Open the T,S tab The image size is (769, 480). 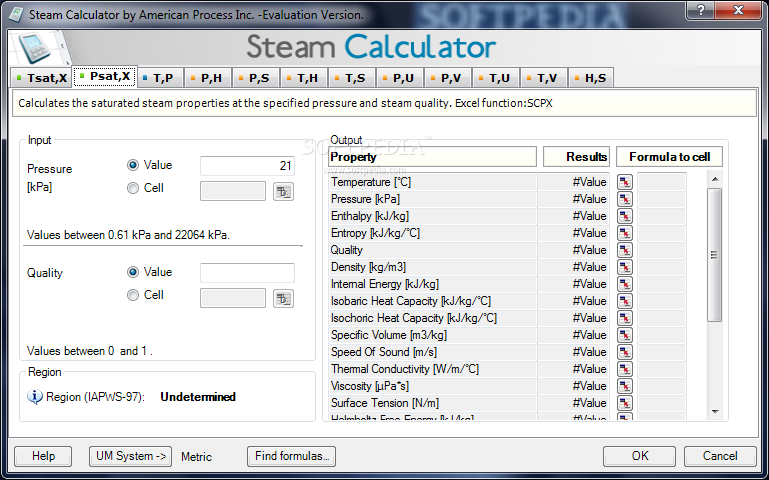353,78
